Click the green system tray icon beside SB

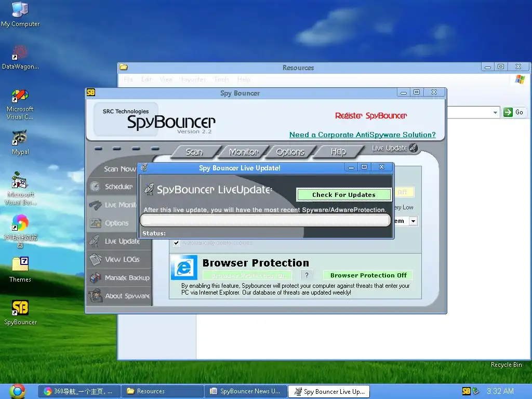[x=476, y=391]
